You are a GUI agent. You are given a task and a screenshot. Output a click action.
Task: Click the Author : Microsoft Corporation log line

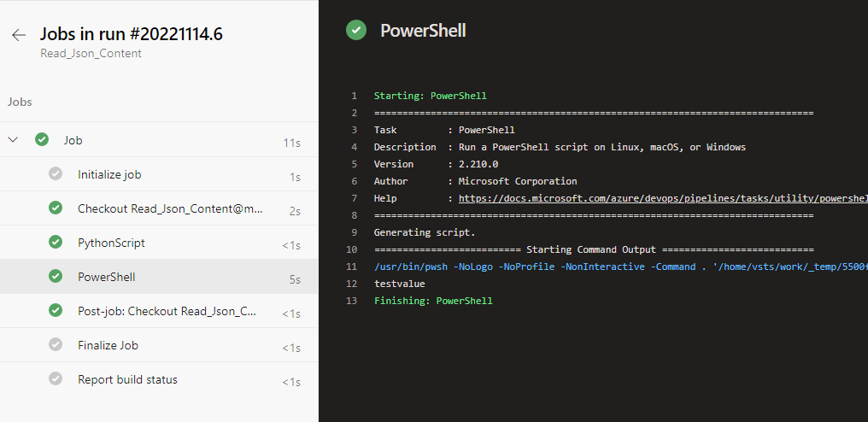click(476, 181)
